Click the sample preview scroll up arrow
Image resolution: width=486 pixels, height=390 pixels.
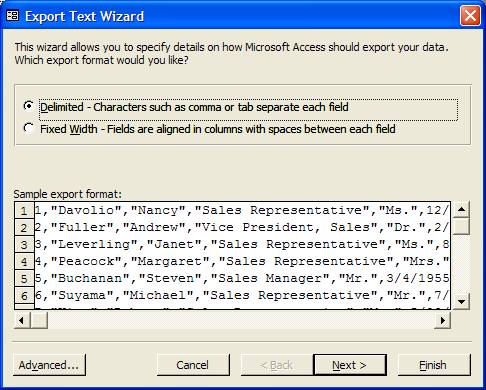[462, 209]
